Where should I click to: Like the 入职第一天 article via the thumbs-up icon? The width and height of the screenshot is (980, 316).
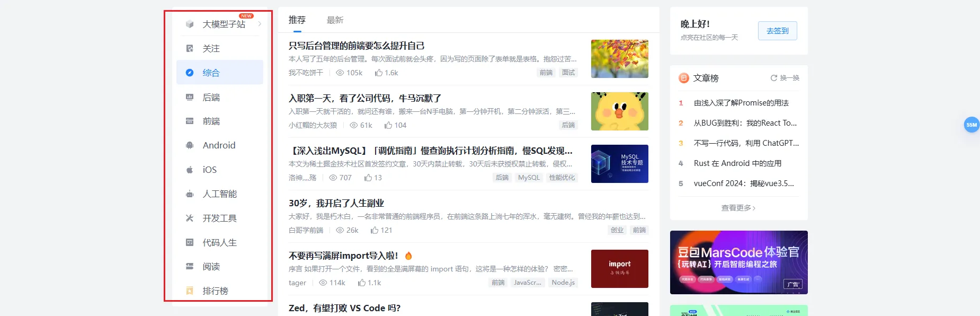(x=388, y=125)
